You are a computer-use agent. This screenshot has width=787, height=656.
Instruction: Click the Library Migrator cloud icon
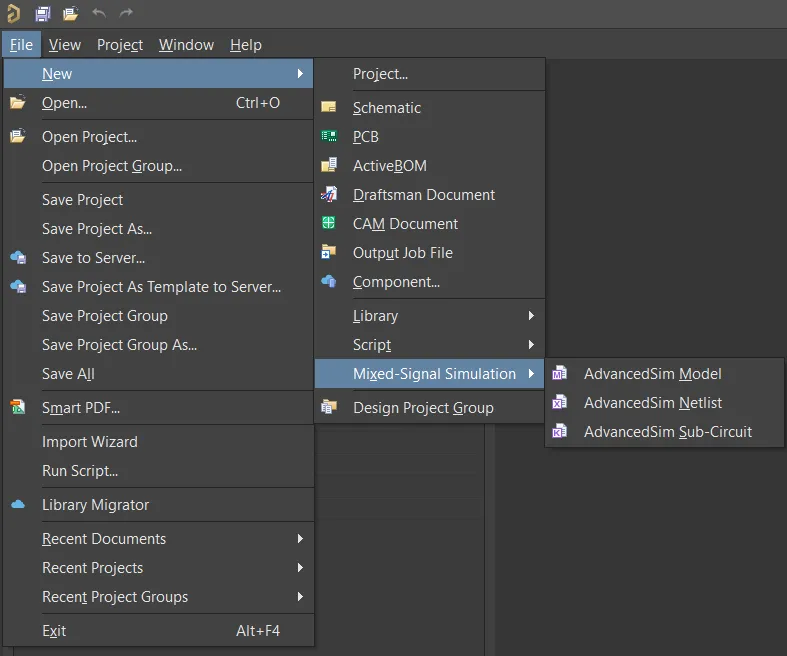(18, 505)
